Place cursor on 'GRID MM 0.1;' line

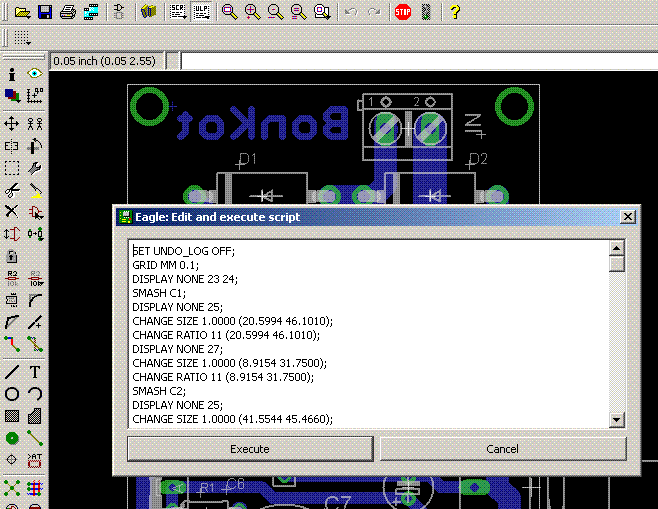(x=166, y=265)
